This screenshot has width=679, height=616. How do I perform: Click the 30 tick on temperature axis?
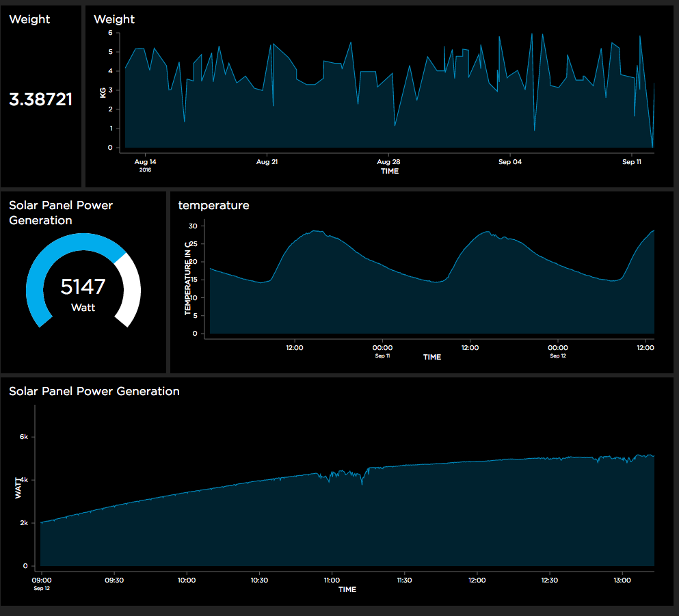tap(193, 226)
